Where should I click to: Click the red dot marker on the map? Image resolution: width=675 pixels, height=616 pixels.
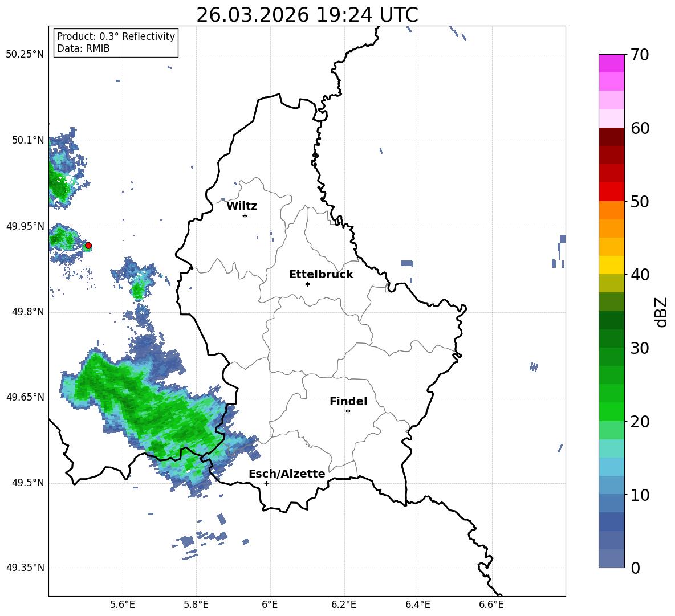88,246
